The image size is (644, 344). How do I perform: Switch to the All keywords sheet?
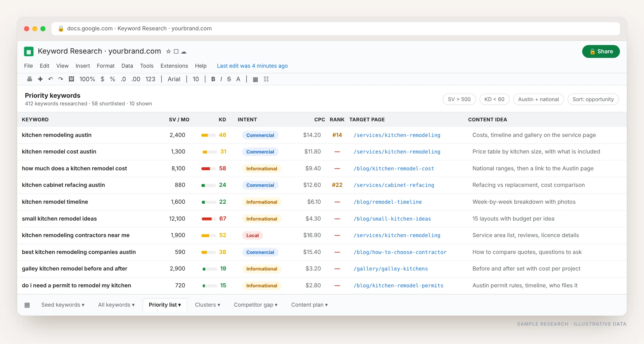point(116,305)
